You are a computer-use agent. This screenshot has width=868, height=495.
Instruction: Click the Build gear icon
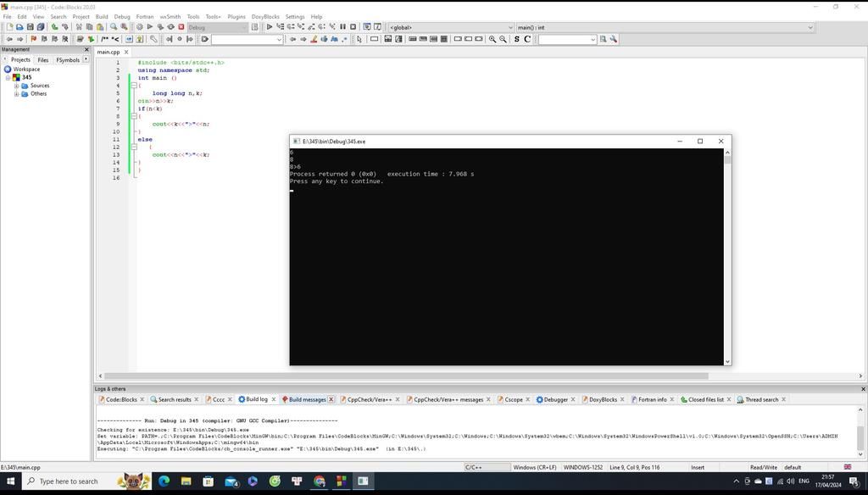point(140,26)
